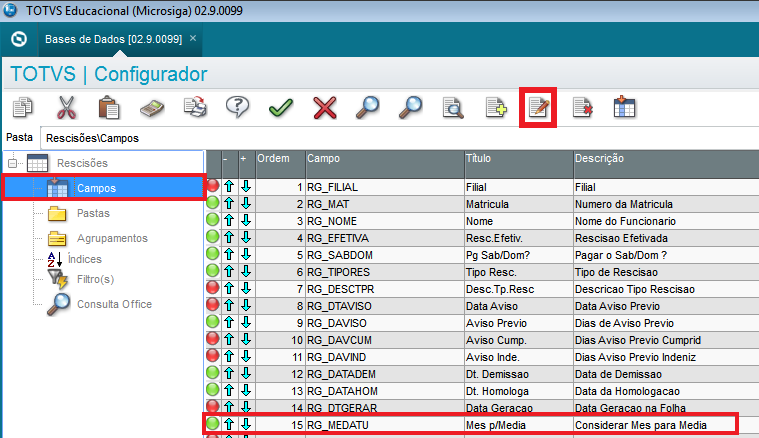Click the document preview magnifier icon

click(453, 108)
